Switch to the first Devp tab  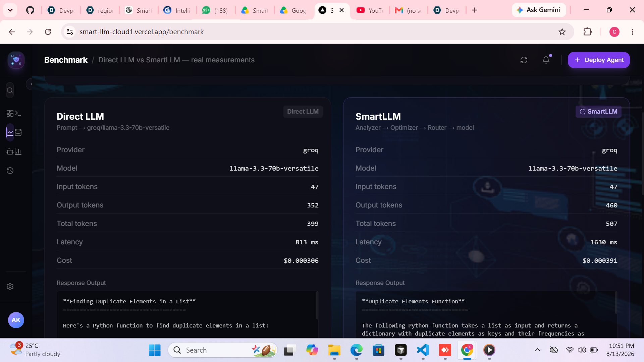61,10
